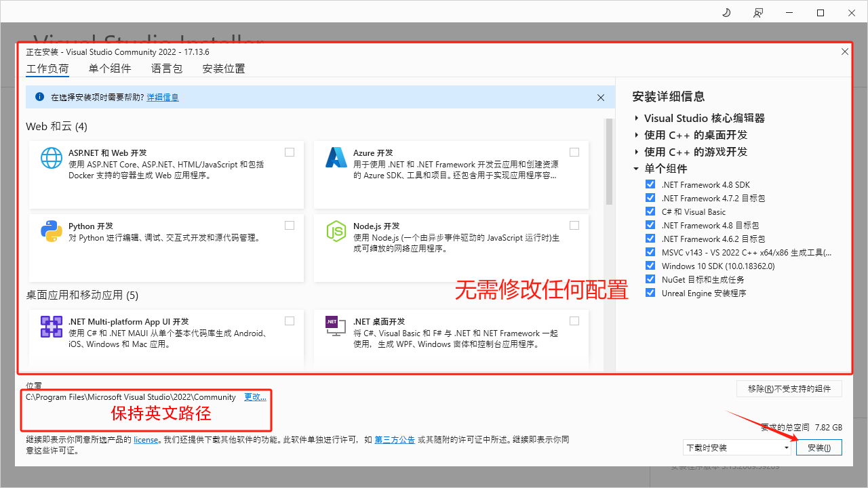Close the installing Visual Studio Community dialog
The height and width of the screenshot is (488, 868).
[x=845, y=52]
